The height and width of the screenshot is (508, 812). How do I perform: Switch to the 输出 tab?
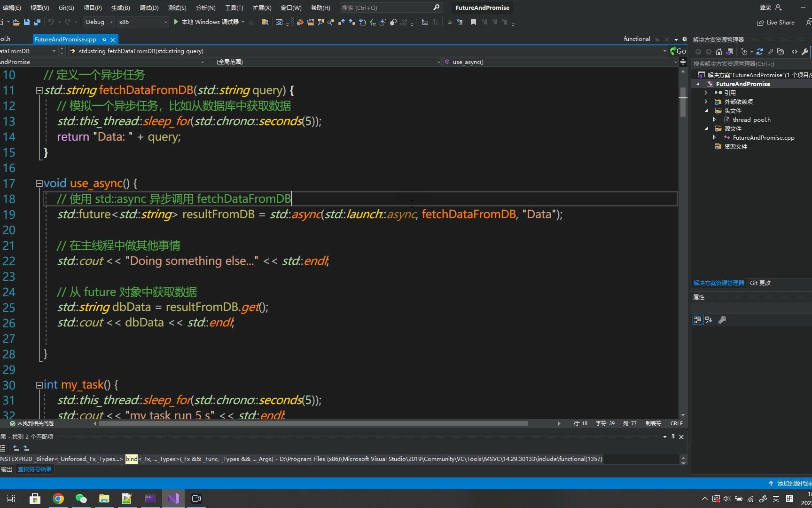pos(7,469)
